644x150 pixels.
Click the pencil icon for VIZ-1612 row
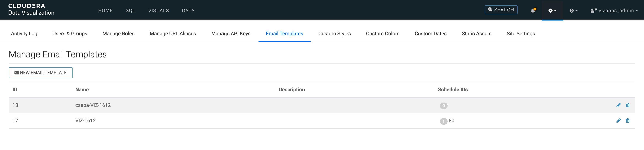click(x=618, y=121)
